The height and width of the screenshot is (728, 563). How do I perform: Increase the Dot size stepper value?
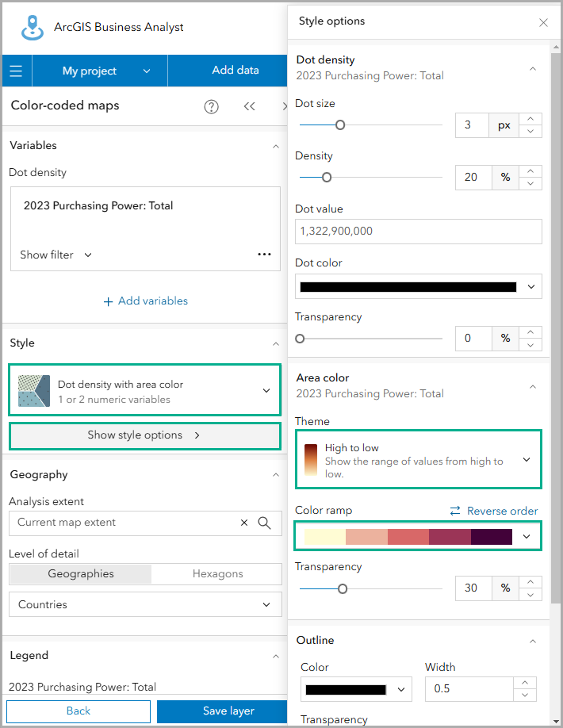click(x=531, y=120)
